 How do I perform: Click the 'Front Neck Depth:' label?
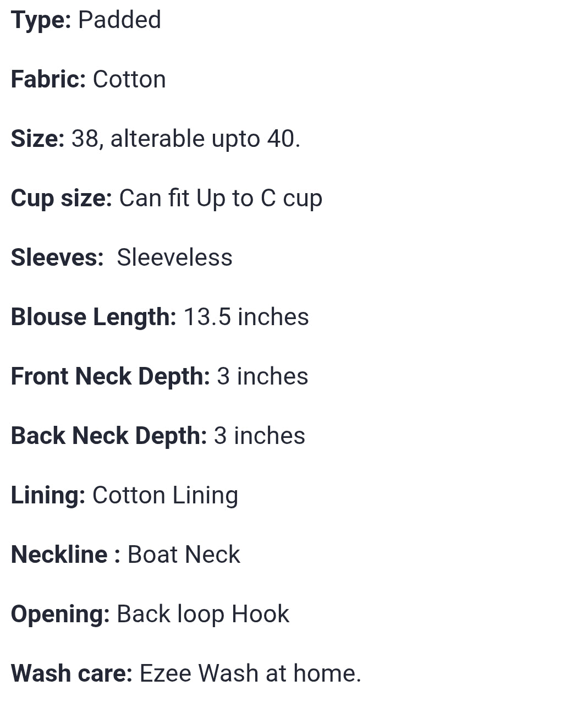[x=110, y=376]
